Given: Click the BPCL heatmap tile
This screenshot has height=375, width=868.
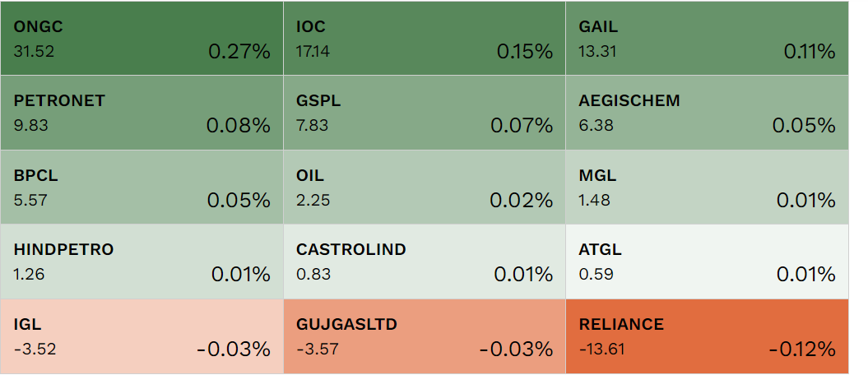Looking at the screenshot, I should pos(142,187).
